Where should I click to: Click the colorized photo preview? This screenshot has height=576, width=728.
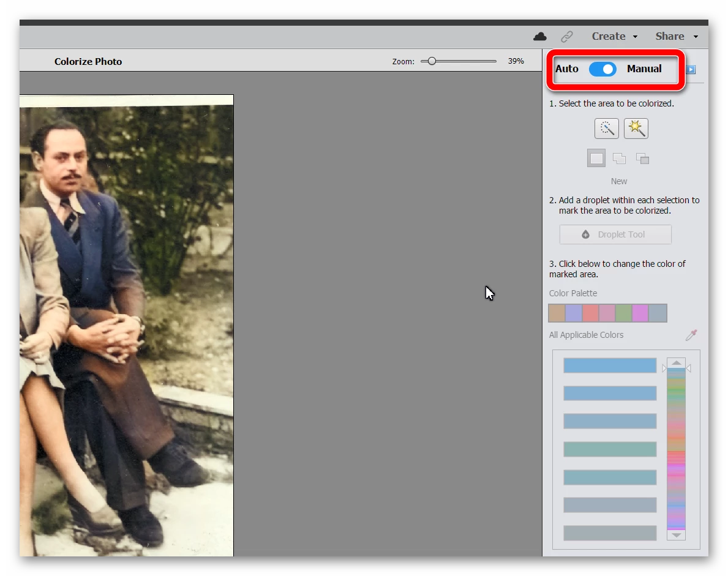tap(126, 326)
